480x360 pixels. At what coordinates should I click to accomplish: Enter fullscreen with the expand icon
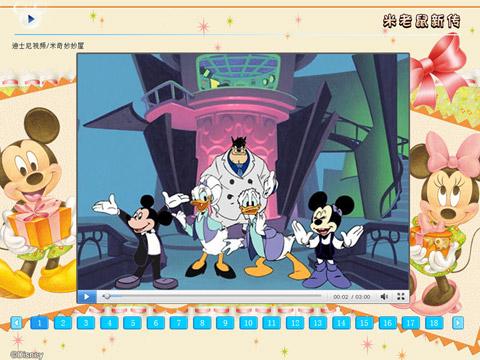coord(401,296)
